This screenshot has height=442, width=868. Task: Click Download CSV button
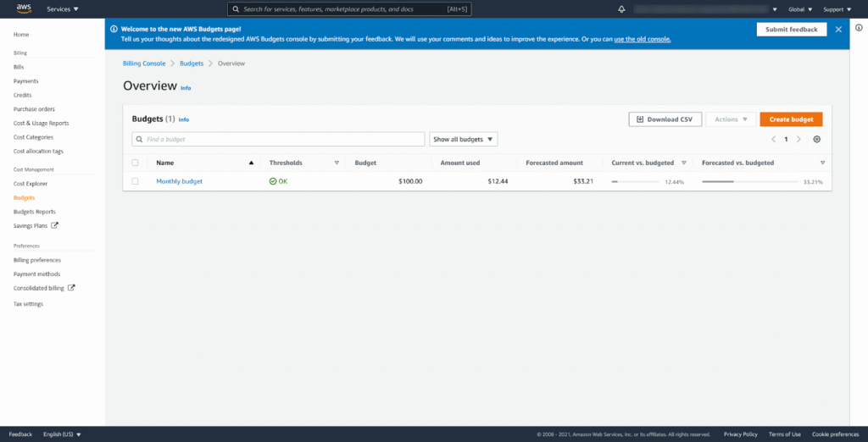click(x=665, y=119)
